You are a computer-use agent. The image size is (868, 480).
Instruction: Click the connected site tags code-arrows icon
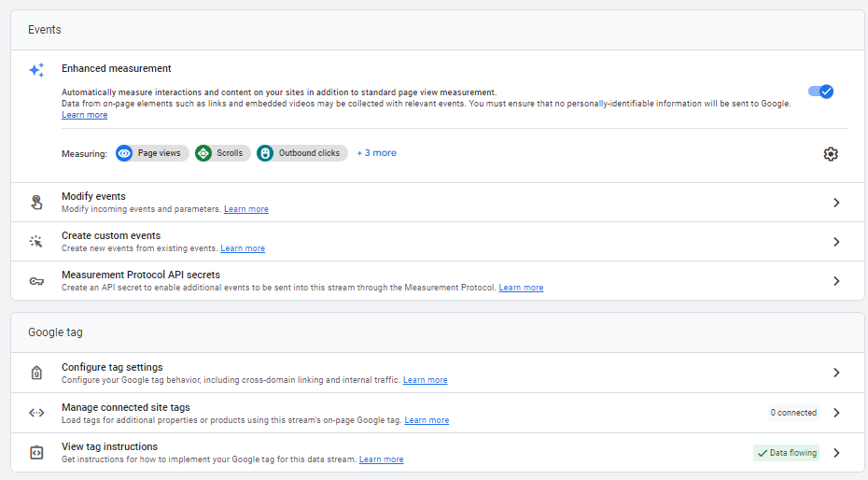coord(36,413)
